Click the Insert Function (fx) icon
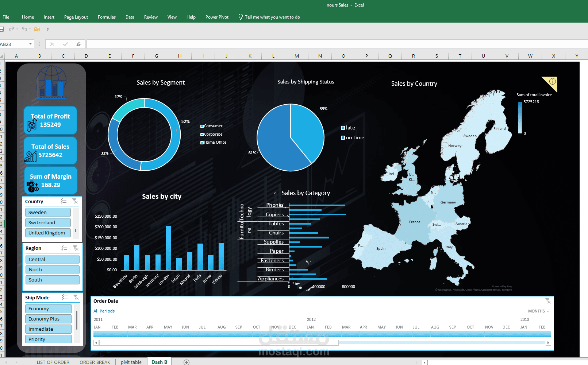This screenshot has height=365, width=588. (79, 44)
